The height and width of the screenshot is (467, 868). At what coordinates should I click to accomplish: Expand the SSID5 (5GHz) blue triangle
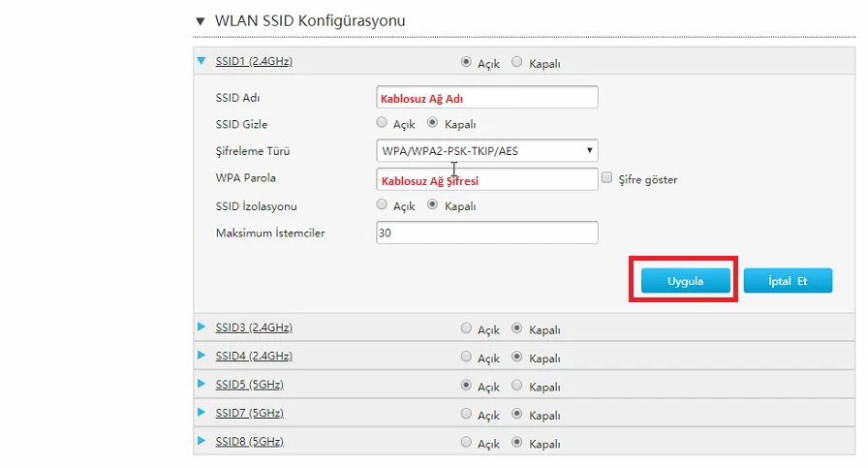[201, 384]
